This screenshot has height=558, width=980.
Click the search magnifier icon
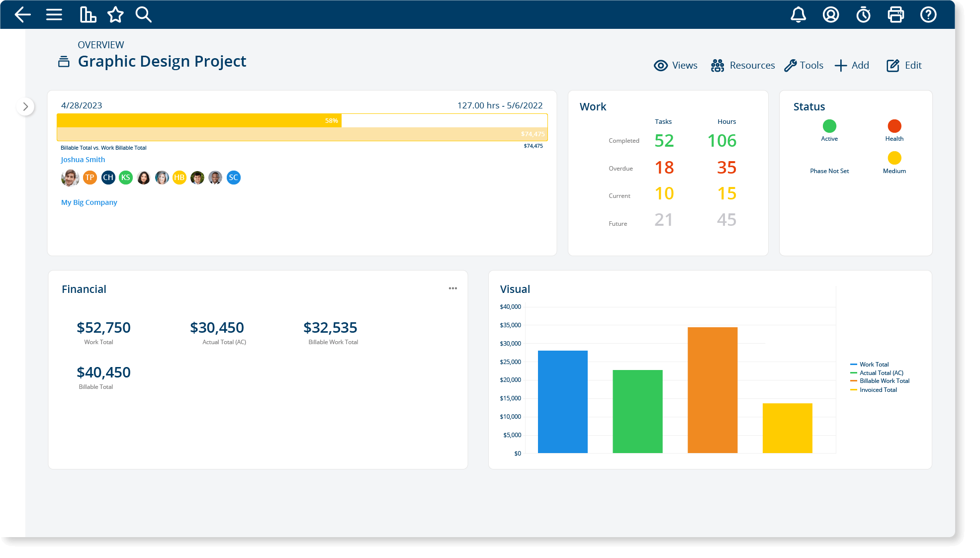(143, 15)
